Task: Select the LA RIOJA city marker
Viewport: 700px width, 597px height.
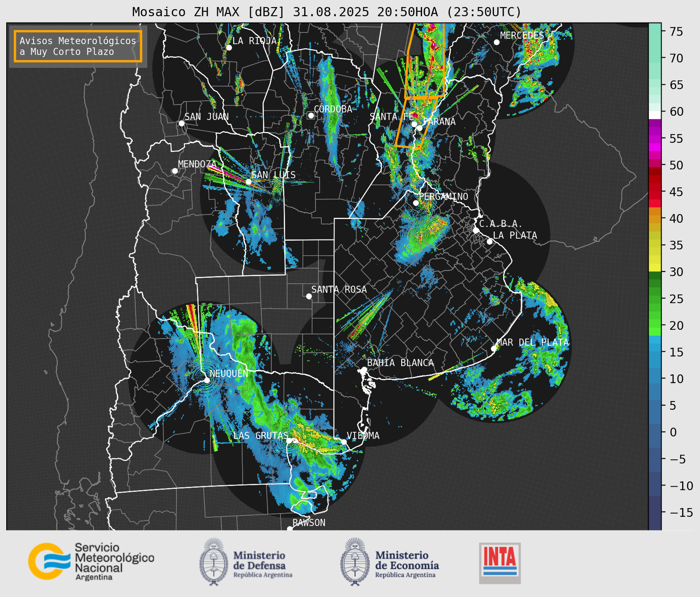Action: click(x=229, y=48)
